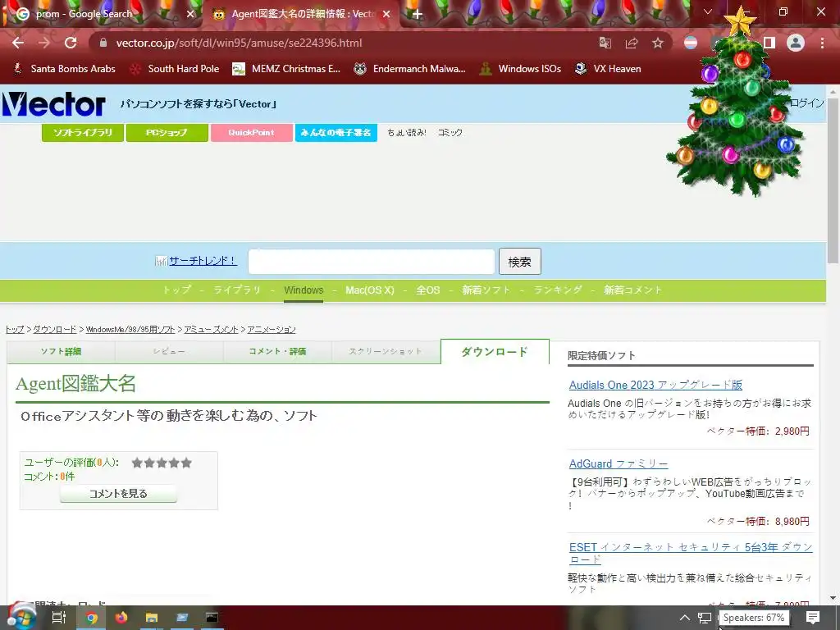Viewport: 840px width, 630px height.
Task: Switch to the スクリーンショット tab
Action: 386,351
